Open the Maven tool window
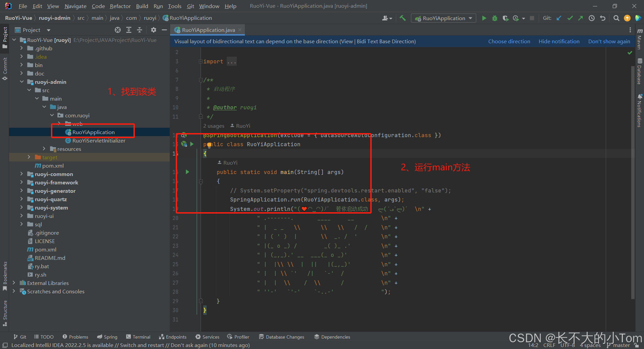This screenshot has height=349, width=644. [x=640, y=39]
